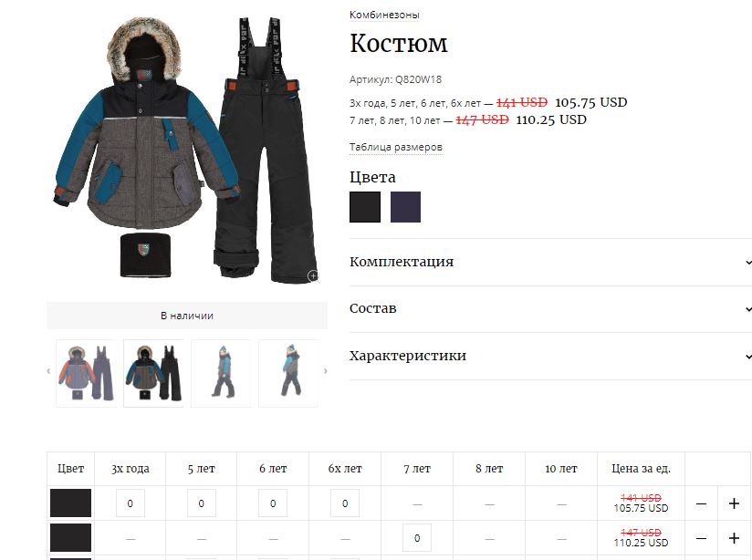
Task: Expand the Характеристики section
Action: 550,356
